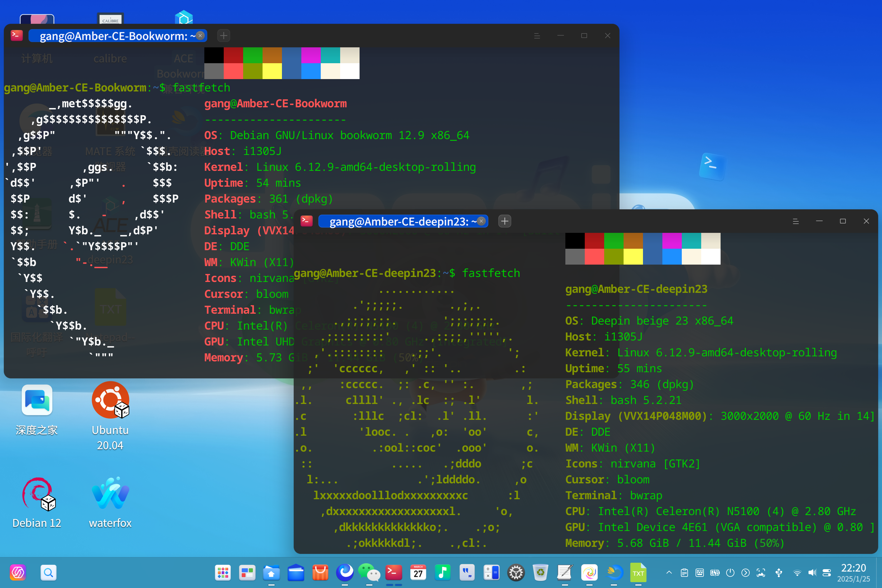Click the red terminal icon in the dock
This screenshot has width=882, height=588.
point(394,573)
